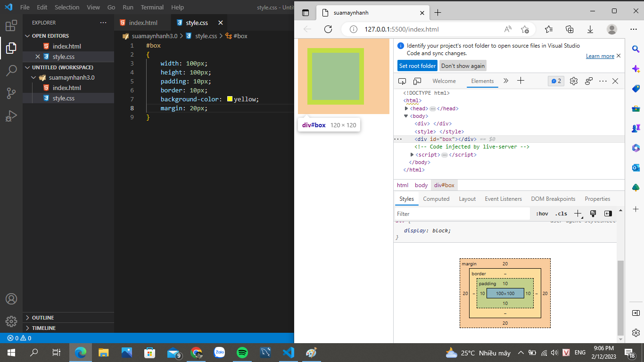Viewport: 644px width, 362px height.
Task: Toggle the .cls class editor
Action: [561, 214]
